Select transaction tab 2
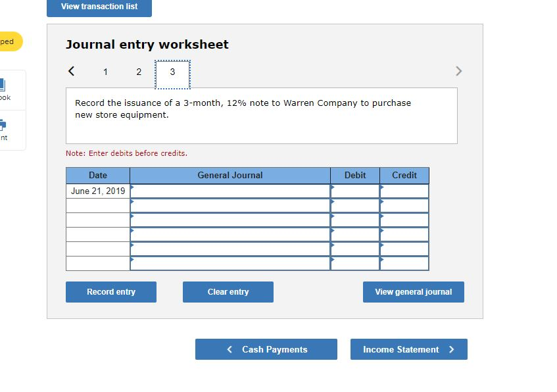Image resolution: width=557 pixels, height=392 pixels. click(x=139, y=72)
